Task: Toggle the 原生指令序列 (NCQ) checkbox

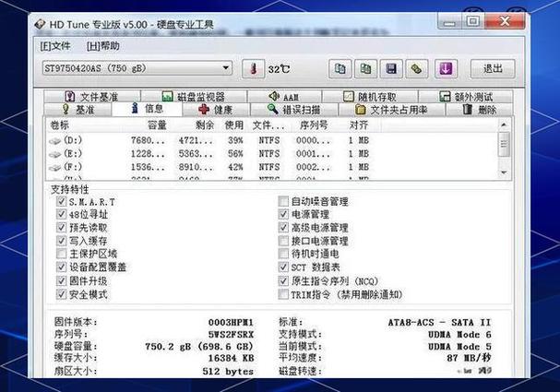Action: (283, 281)
